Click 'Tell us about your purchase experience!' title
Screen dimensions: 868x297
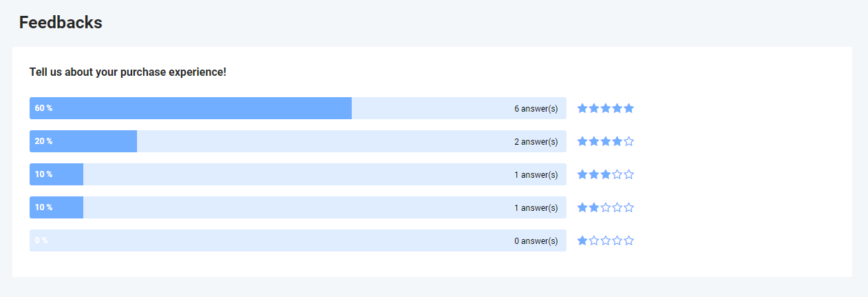pos(128,72)
